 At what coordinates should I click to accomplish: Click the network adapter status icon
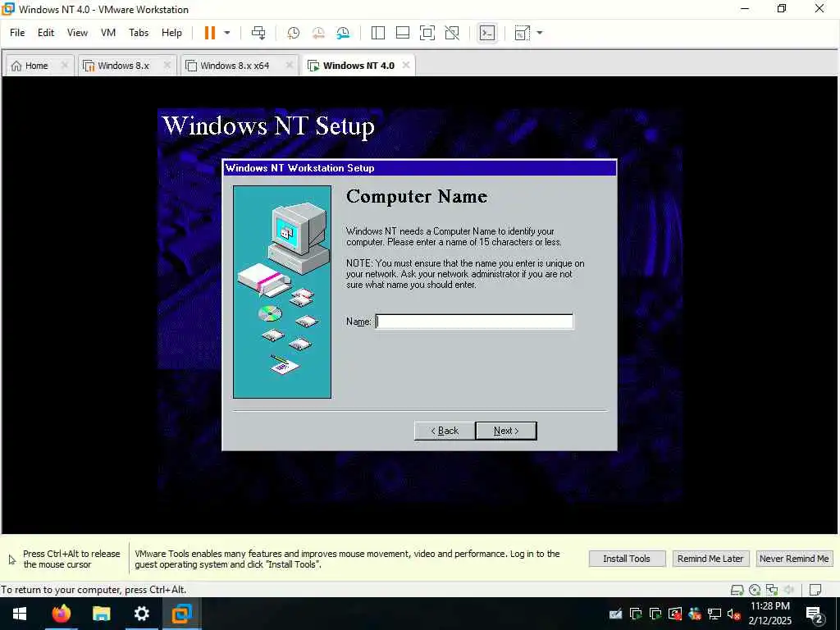(x=771, y=590)
